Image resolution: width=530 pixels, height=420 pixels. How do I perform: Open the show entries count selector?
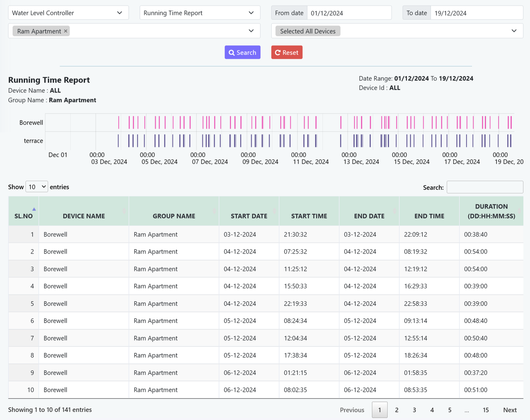click(x=37, y=187)
